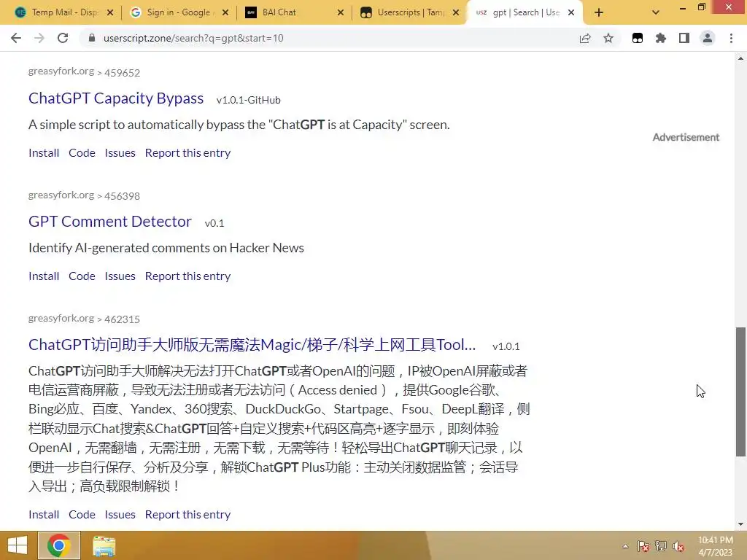Image resolution: width=747 pixels, height=560 pixels.
Task: Open the Tampermonkey extension icon
Action: [x=638, y=38]
